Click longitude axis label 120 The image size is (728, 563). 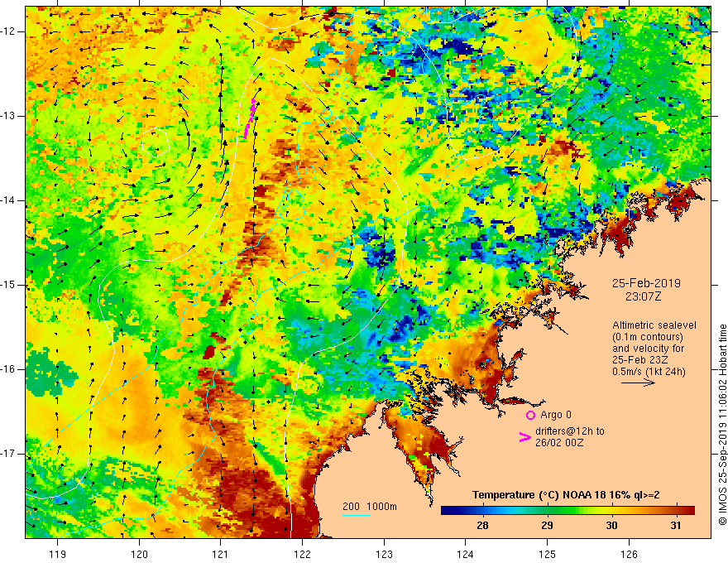click(139, 554)
